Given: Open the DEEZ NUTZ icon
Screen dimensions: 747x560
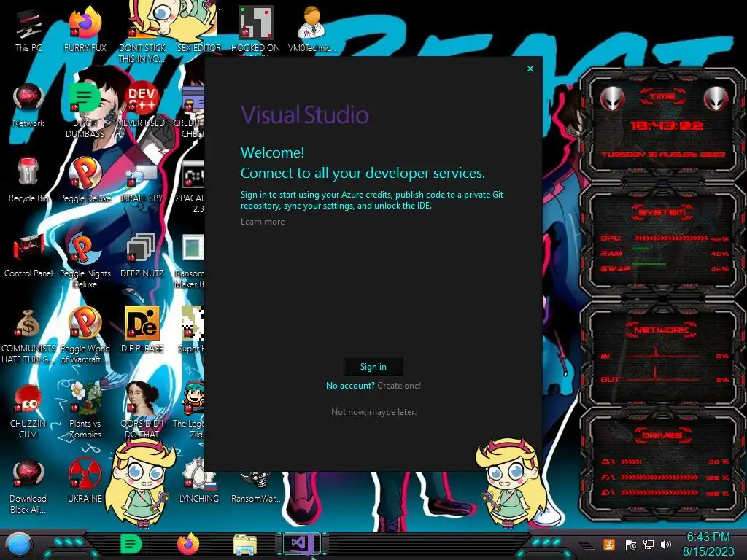Looking at the screenshot, I should click(x=142, y=256).
